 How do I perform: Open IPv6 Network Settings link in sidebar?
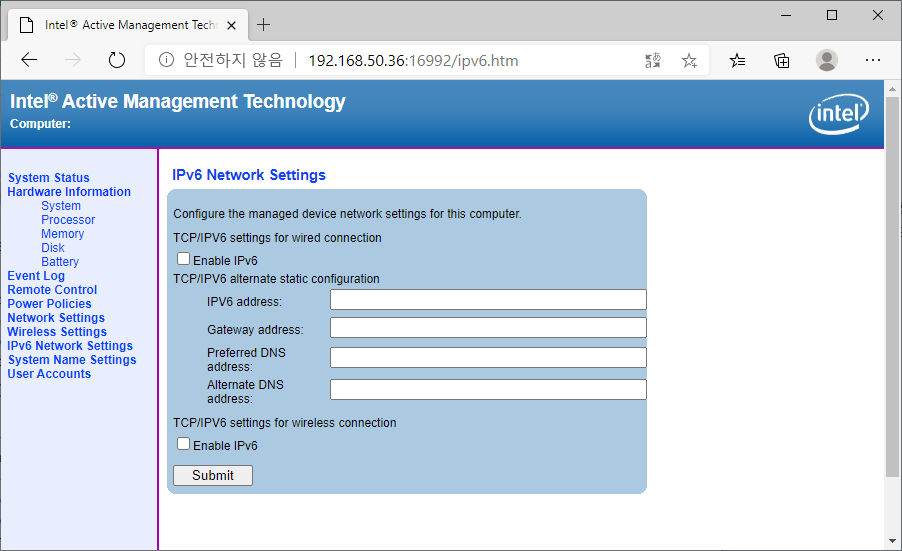pyautogui.click(x=70, y=346)
